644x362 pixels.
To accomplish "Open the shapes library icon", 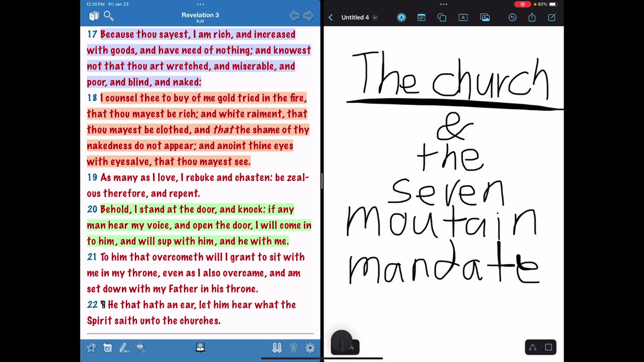I will pos(442,18).
